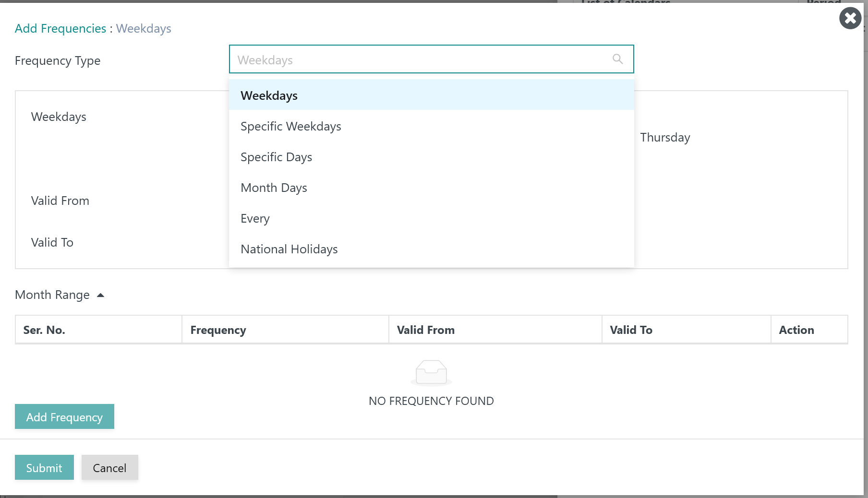Choose the Every frequency option
868x498 pixels.
tap(255, 218)
